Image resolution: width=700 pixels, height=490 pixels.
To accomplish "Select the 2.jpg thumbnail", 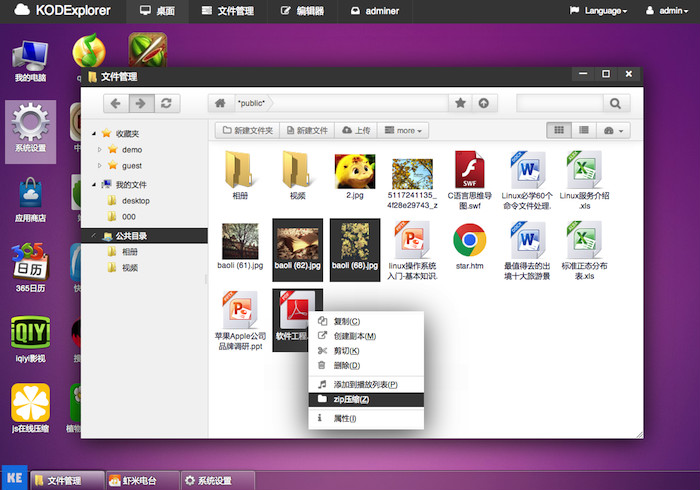I will 355,176.
